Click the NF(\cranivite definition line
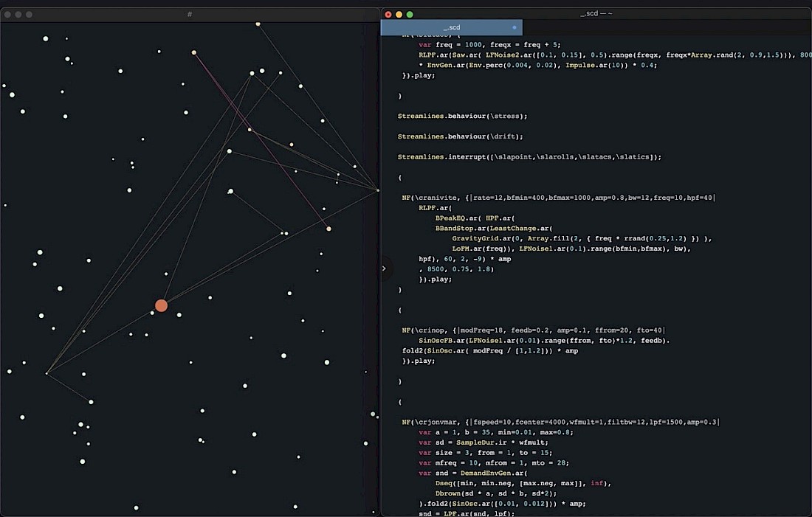Viewport: 812px width, 517px height. (557, 198)
